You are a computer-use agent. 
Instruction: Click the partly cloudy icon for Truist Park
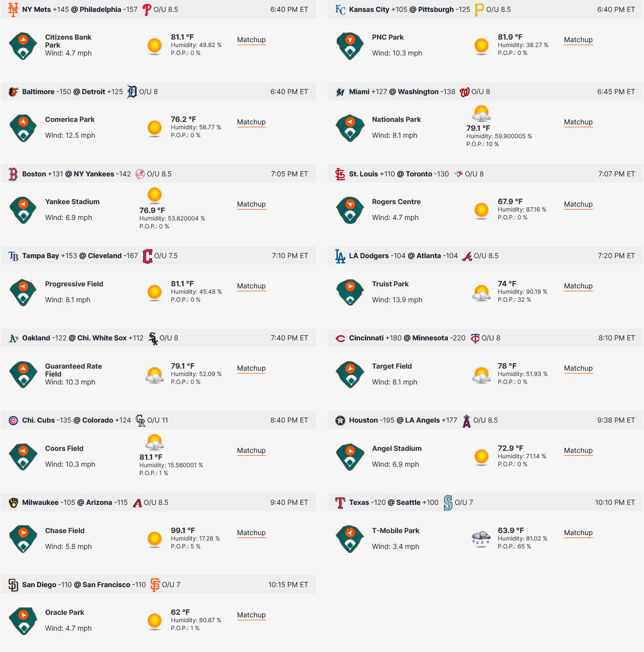coord(482,292)
